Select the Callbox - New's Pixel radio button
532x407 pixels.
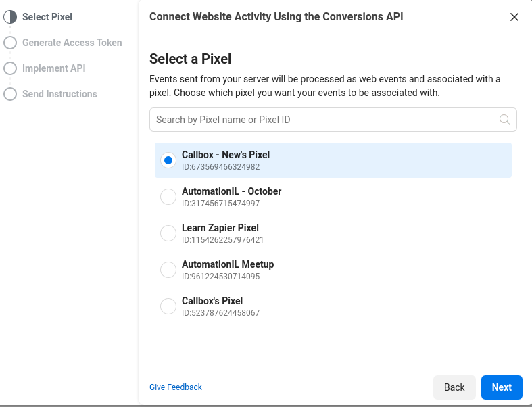pyautogui.click(x=168, y=160)
